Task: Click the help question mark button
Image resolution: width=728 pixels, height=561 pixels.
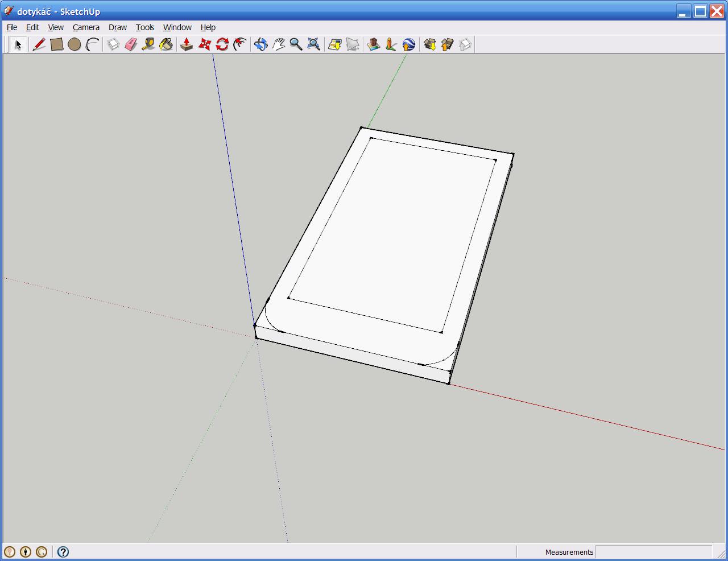Action: [63, 552]
